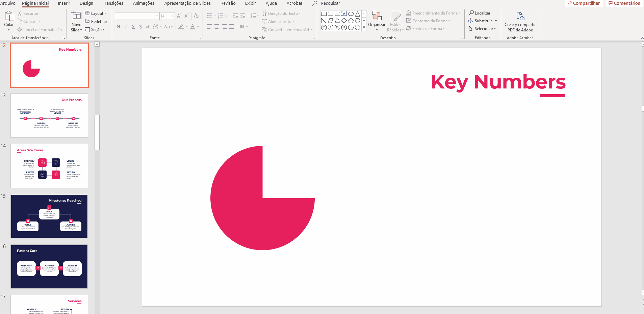This screenshot has height=314, width=644.
Task: Toggle align text right
Action: (224, 27)
